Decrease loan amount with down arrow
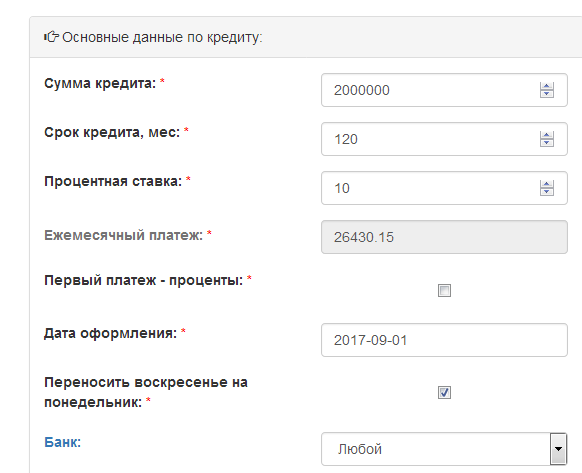Screen dimensions: 582x473 [547, 94]
